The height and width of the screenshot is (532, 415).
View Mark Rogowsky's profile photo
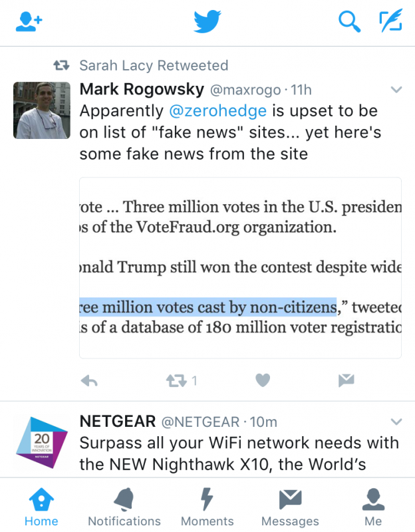42,110
